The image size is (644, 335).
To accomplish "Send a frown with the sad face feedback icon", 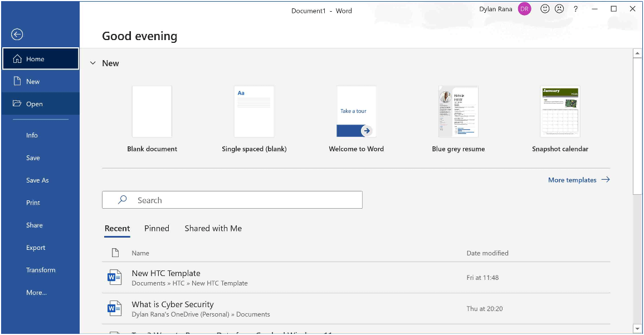I will [x=559, y=9].
